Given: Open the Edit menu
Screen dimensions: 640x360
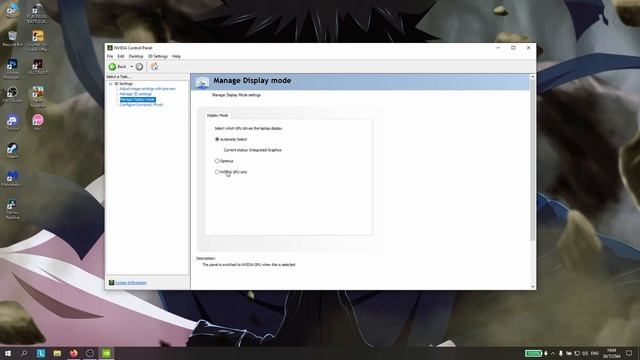Looking at the screenshot, I should (x=121, y=56).
